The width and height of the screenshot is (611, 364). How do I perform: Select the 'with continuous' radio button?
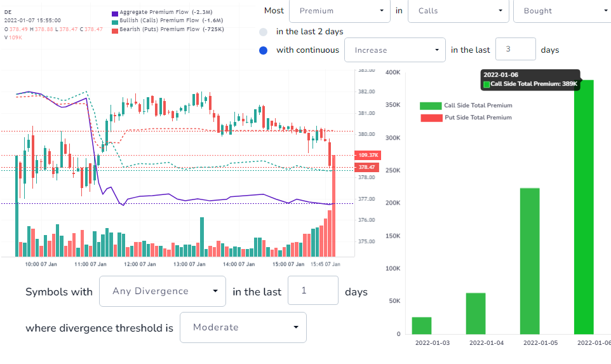(264, 50)
